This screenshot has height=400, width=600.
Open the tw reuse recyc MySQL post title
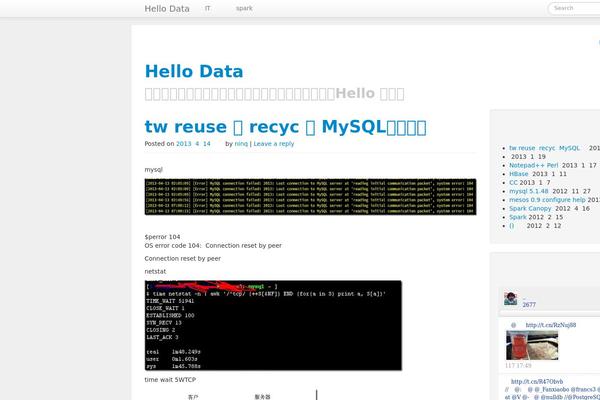pos(285,127)
